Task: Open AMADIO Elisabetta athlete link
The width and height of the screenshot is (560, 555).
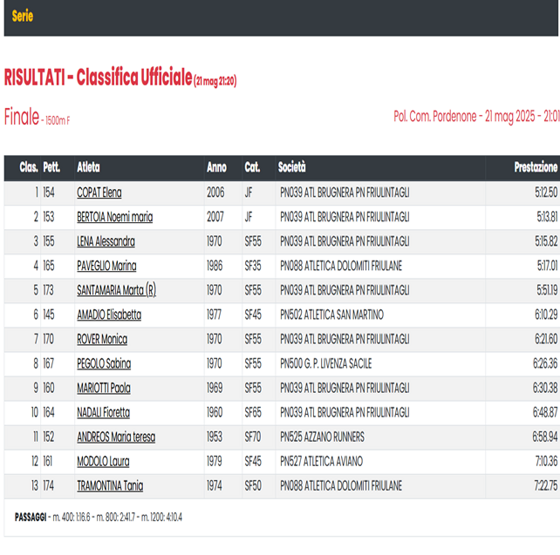Action: tap(109, 315)
